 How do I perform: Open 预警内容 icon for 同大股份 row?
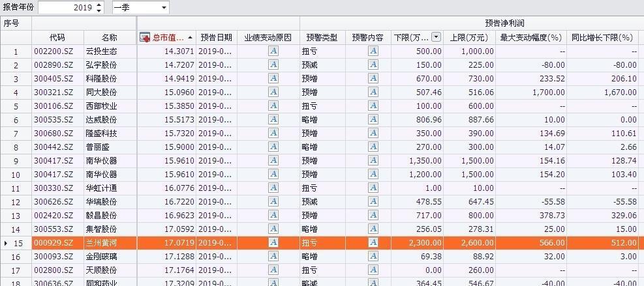tap(373, 93)
